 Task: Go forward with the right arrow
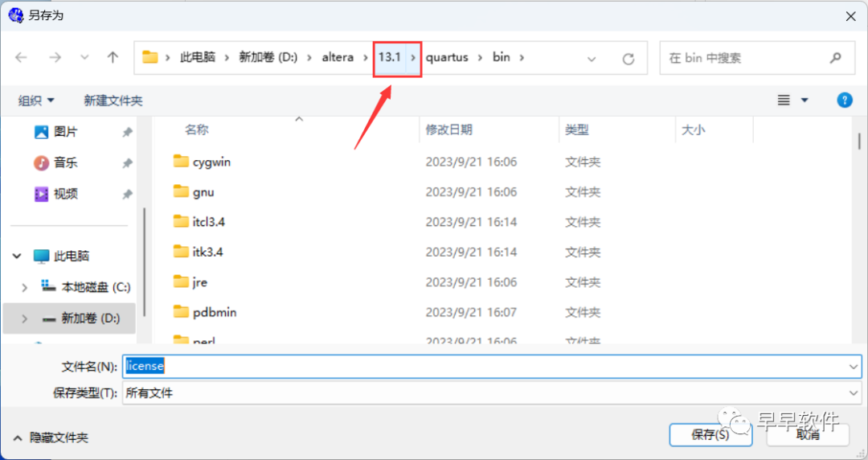coord(55,58)
